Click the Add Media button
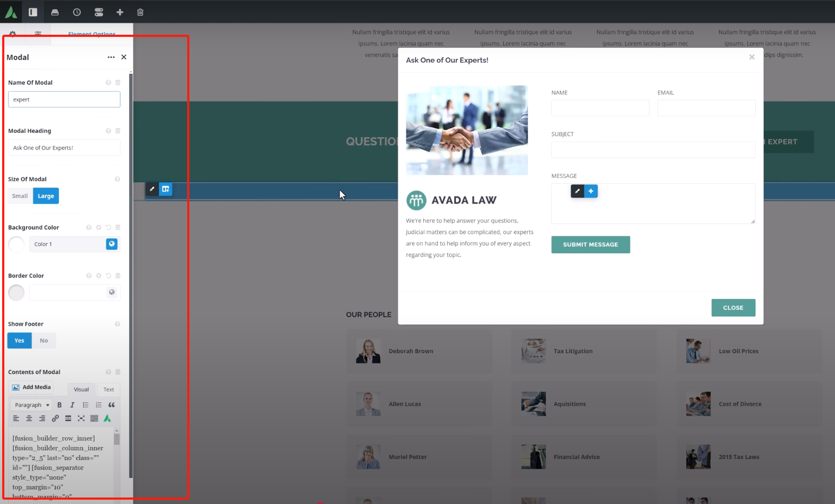The width and height of the screenshot is (835, 504). click(x=31, y=387)
